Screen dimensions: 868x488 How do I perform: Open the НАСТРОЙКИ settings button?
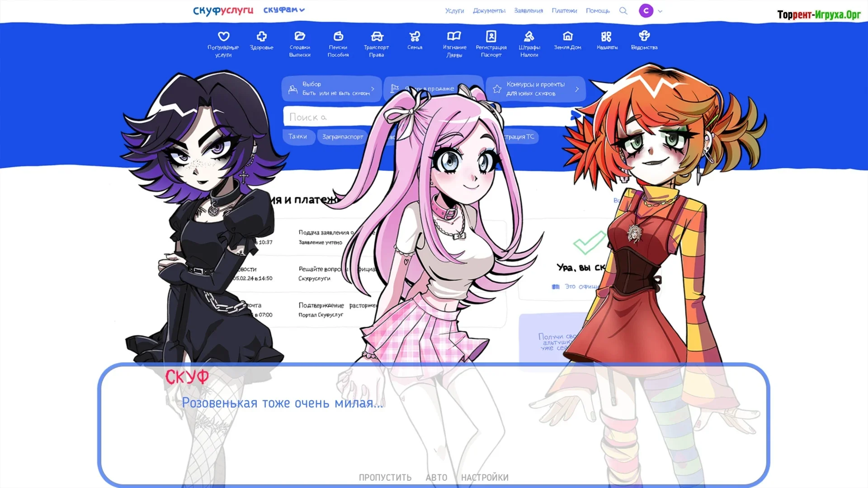click(x=485, y=478)
